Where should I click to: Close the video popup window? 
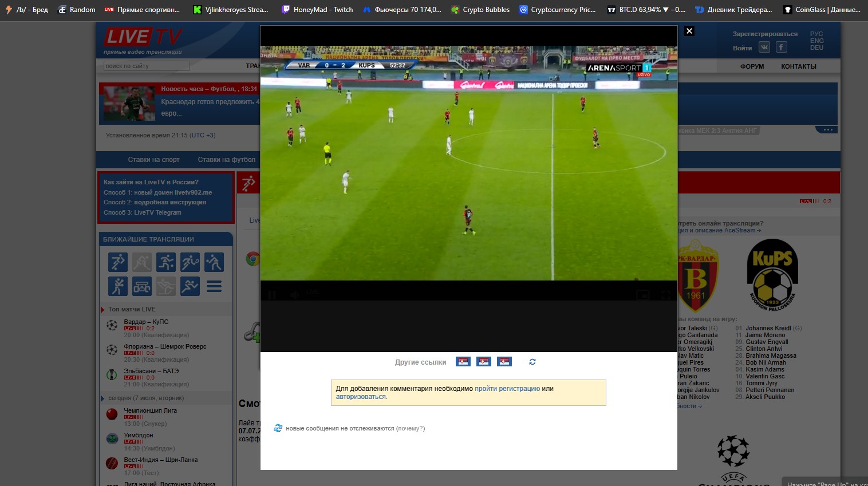(689, 31)
